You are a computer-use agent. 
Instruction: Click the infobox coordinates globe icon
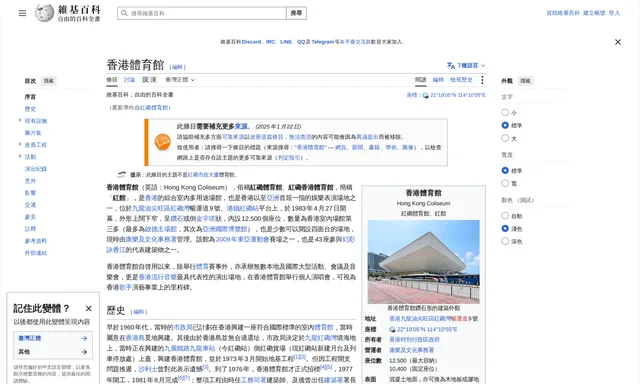coord(392,329)
